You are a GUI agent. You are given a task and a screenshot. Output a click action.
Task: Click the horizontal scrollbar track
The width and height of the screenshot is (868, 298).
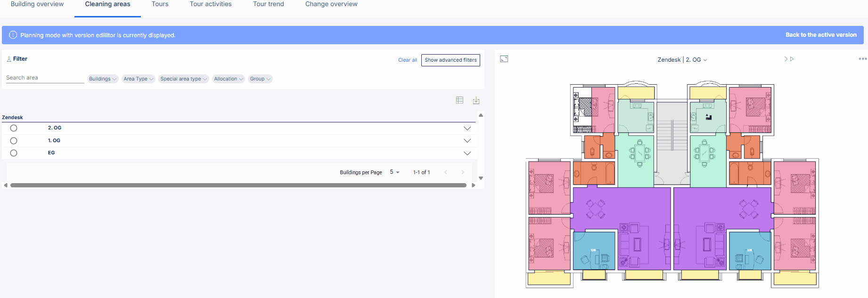tap(238, 185)
